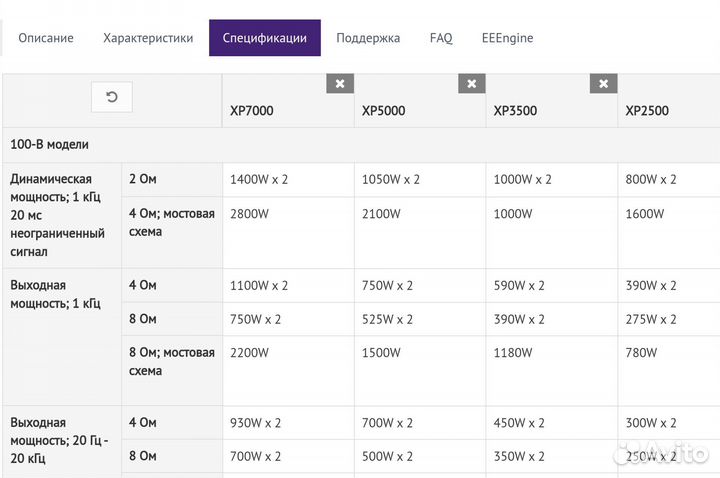Open the Поддержка tab

[368, 38]
